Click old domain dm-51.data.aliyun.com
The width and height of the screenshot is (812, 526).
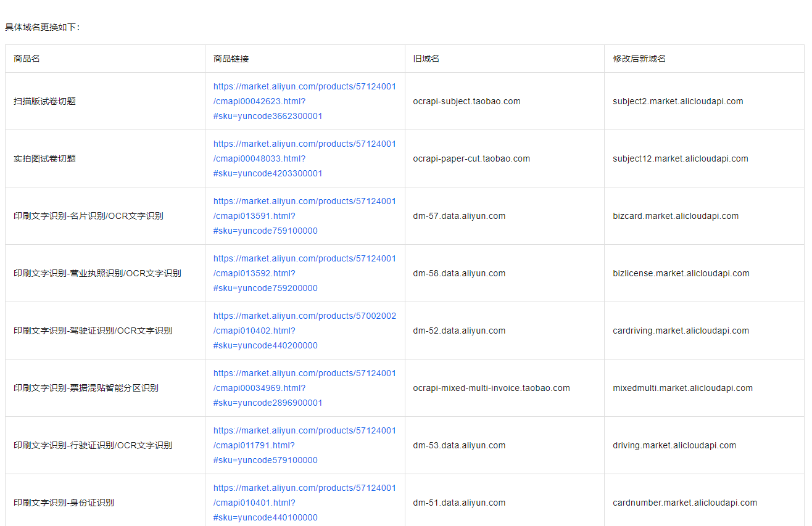[459, 503]
